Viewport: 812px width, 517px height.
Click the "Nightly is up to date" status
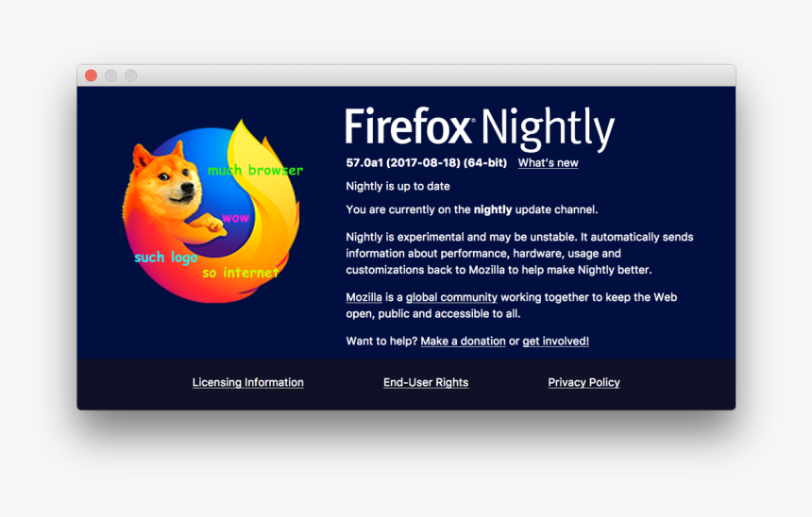coord(398,186)
